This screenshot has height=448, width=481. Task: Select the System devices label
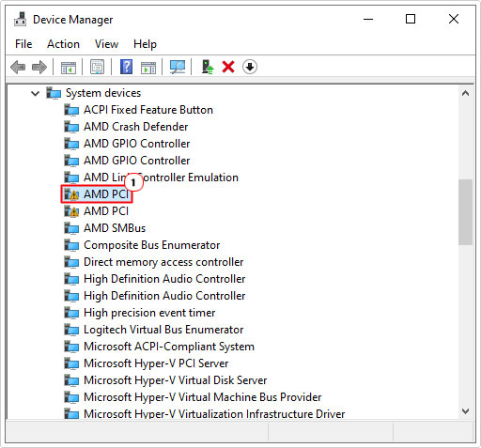103,93
